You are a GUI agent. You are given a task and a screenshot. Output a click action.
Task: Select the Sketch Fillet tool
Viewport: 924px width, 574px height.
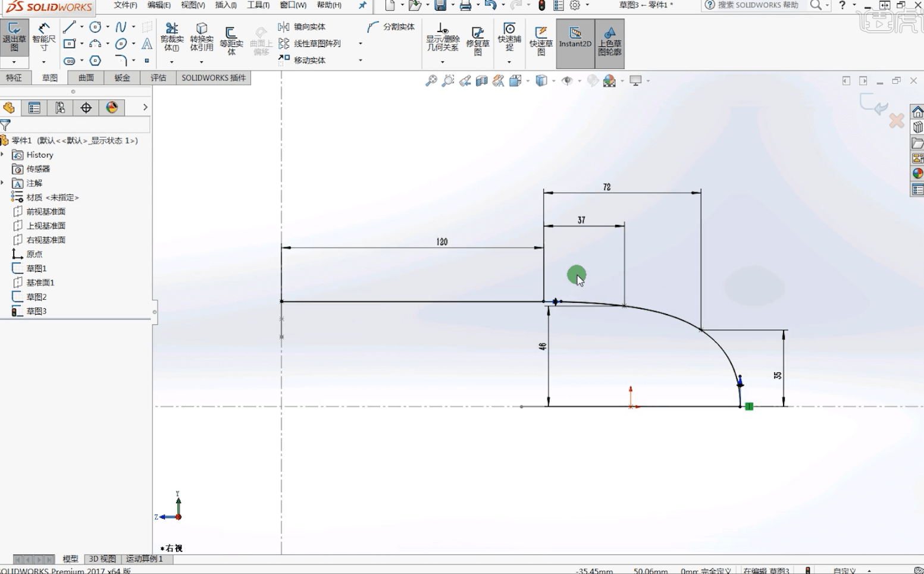click(x=121, y=61)
